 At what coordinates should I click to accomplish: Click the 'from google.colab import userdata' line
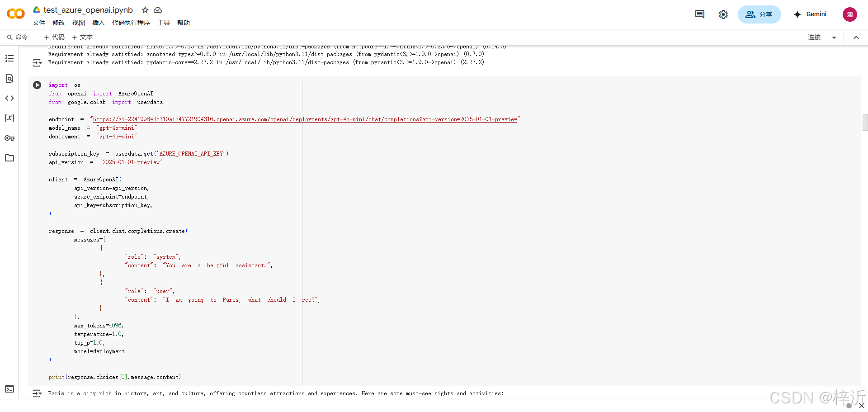[106, 102]
